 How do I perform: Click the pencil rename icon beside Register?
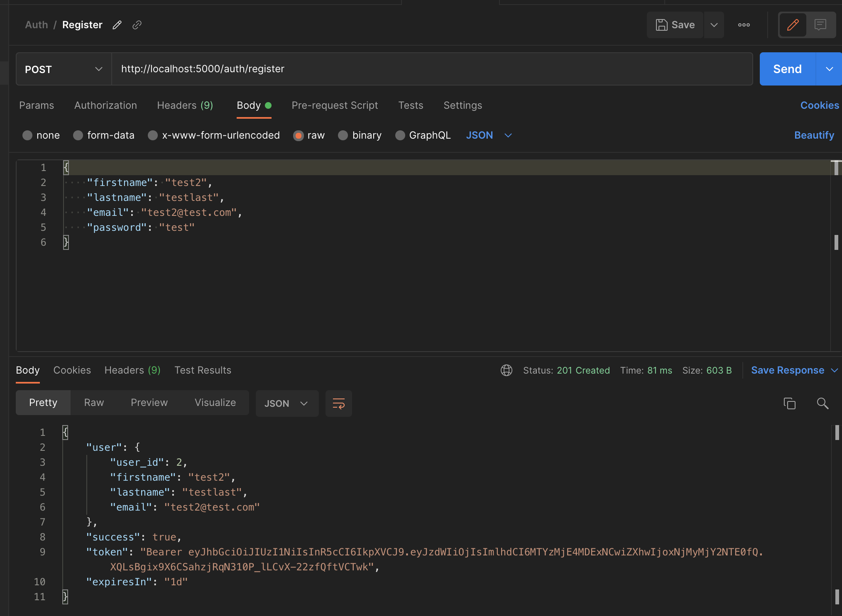pyautogui.click(x=117, y=25)
